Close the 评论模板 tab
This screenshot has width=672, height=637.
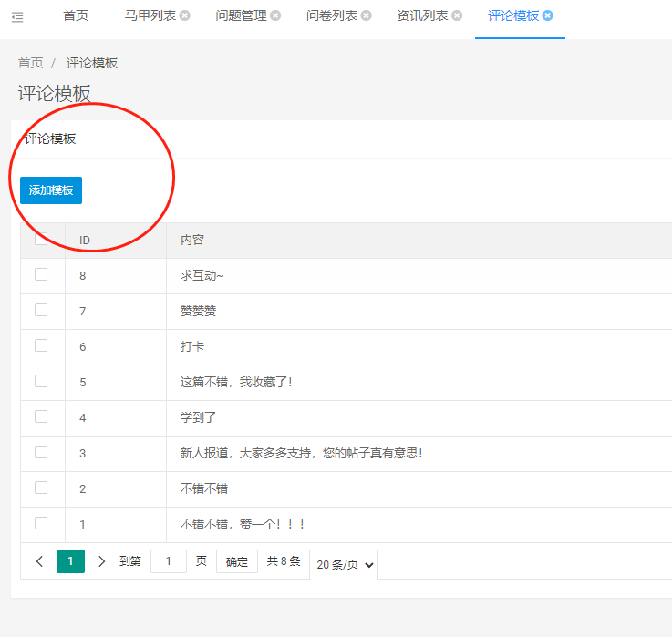click(x=548, y=15)
